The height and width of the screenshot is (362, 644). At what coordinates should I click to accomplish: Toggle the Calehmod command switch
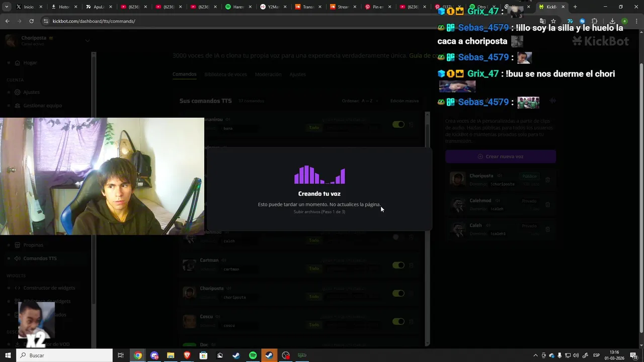point(398,237)
